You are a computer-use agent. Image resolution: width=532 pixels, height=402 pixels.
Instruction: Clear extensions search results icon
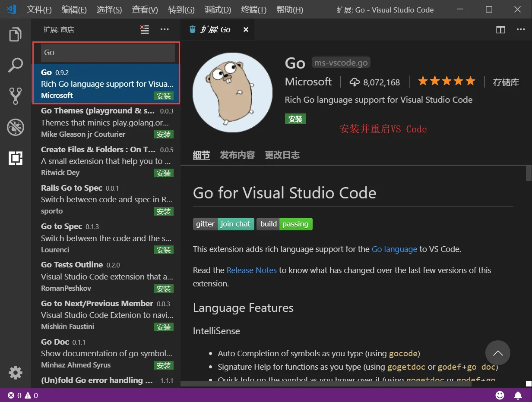click(145, 29)
